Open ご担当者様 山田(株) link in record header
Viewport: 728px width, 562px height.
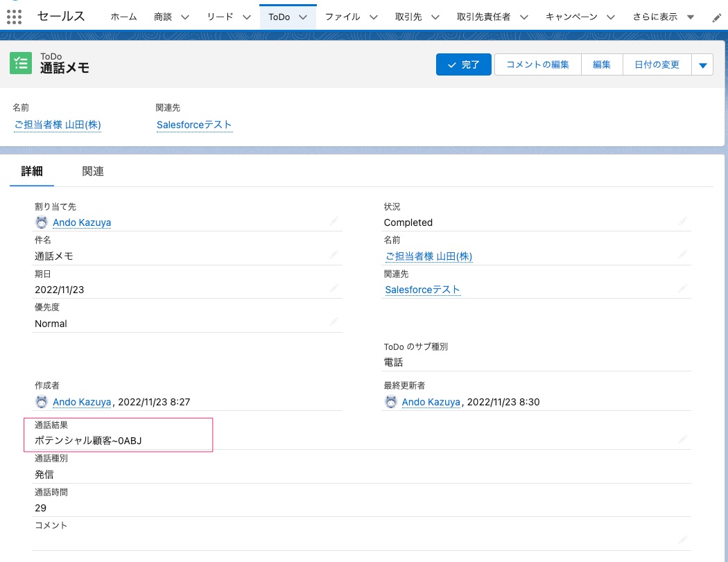coord(58,125)
